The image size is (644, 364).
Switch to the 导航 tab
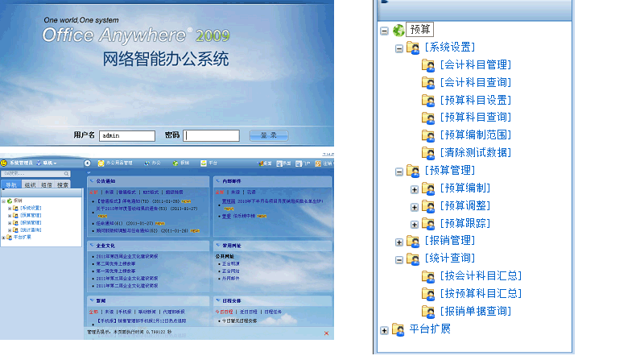pyautogui.click(x=10, y=185)
